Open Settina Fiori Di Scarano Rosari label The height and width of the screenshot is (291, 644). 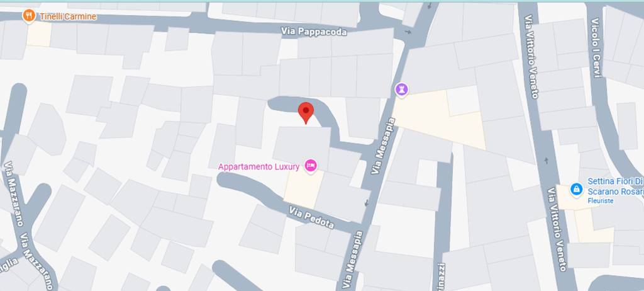click(615, 186)
